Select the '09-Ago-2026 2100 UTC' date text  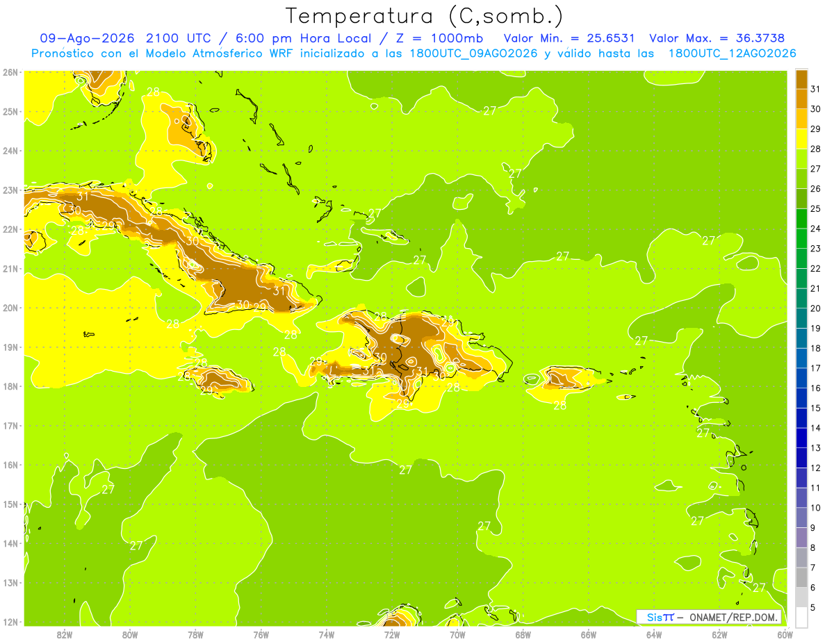[127, 38]
